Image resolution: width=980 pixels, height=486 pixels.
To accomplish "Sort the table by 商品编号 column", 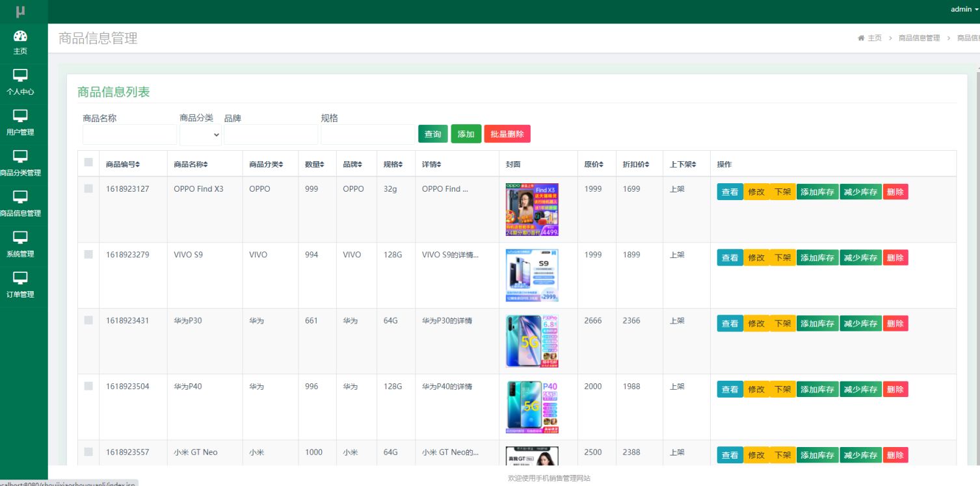I will pos(123,164).
